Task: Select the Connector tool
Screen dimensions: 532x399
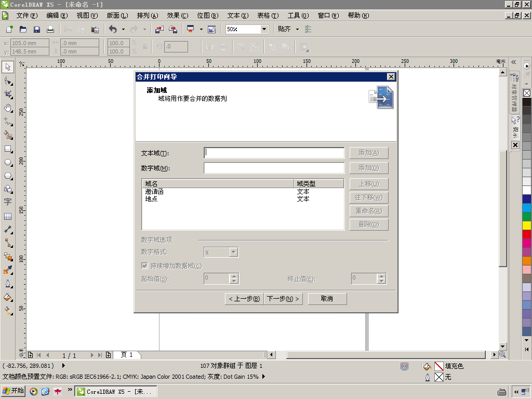Action: pyautogui.click(x=8, y=243)
